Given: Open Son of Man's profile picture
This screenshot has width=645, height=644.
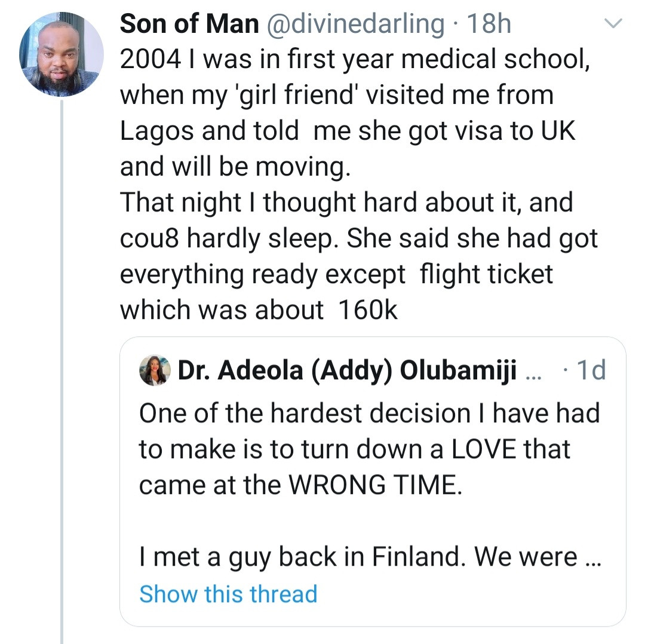Looking at the screenshot, I should (62, 55).
